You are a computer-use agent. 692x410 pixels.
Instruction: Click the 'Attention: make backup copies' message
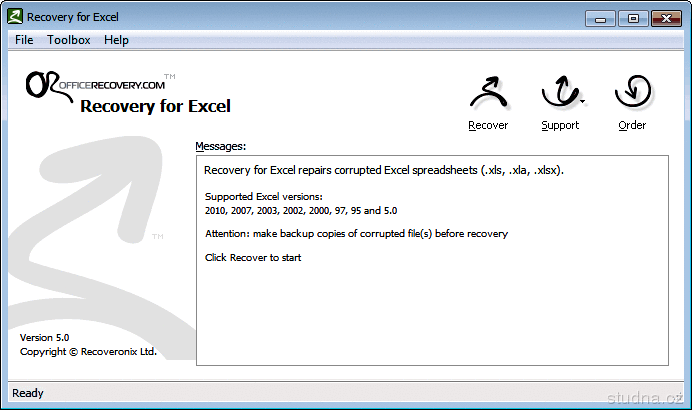pos(357,233)
